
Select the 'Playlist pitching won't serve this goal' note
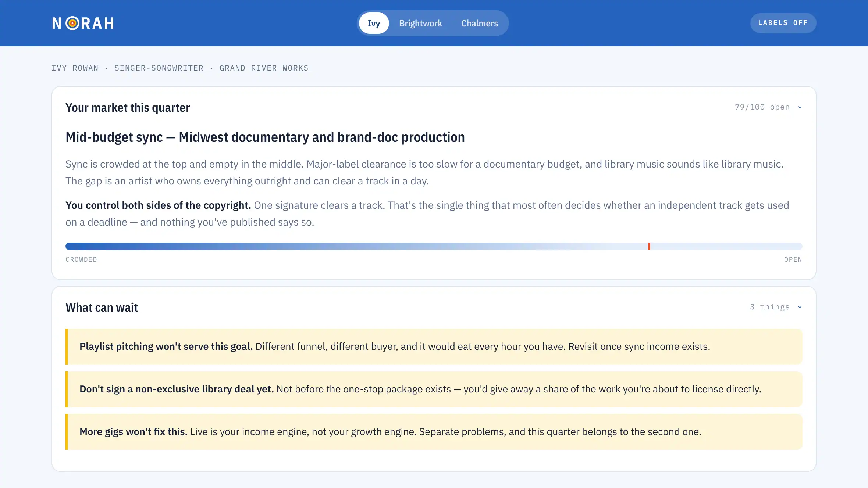[x=434, y=347]
